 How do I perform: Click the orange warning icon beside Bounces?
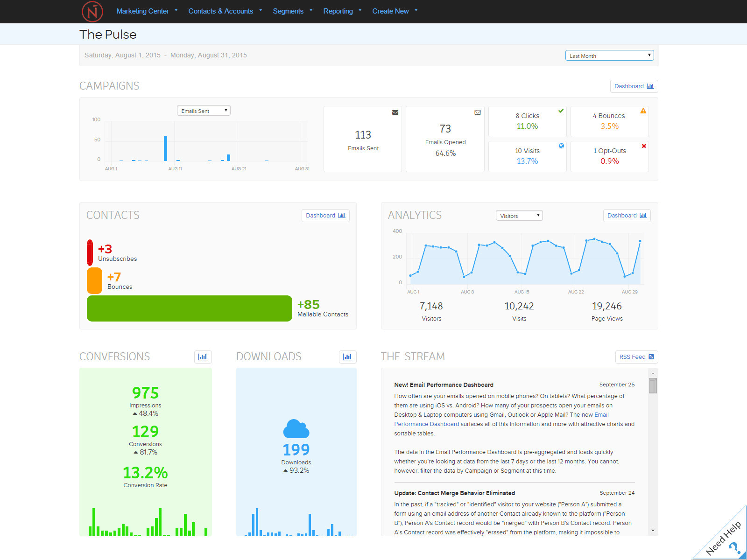643,111
